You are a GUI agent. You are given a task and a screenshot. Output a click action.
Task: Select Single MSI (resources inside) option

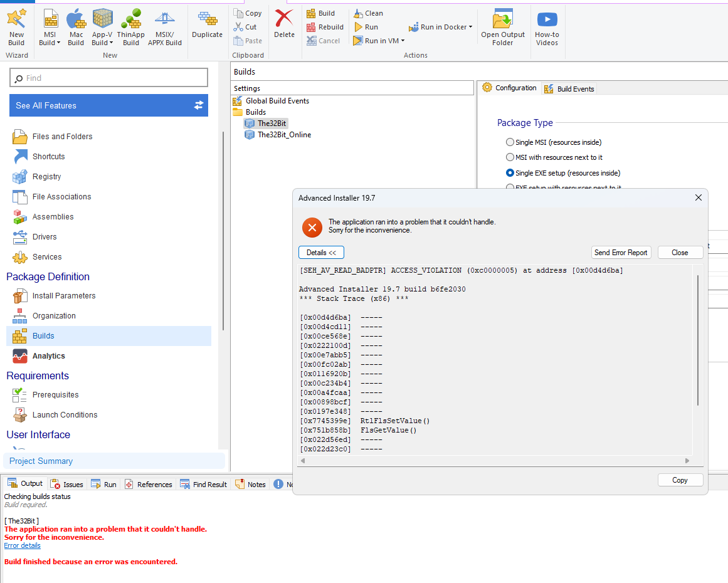coord(510,142)
